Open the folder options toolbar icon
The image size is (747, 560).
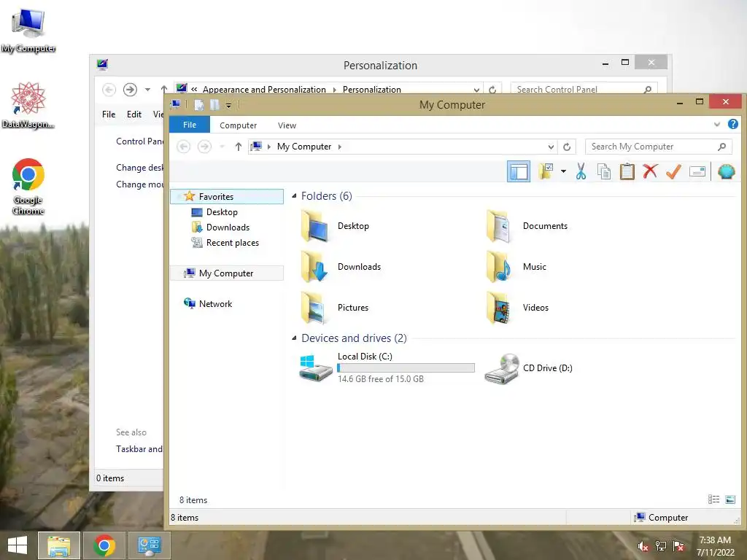coord(546,171)
